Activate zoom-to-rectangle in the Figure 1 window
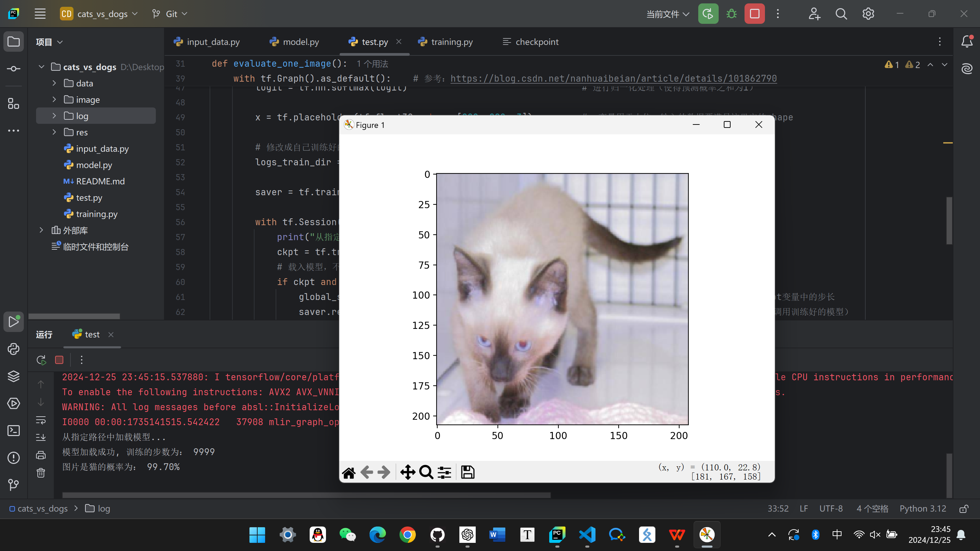The image size is (980, 551). tap(426, 472)
